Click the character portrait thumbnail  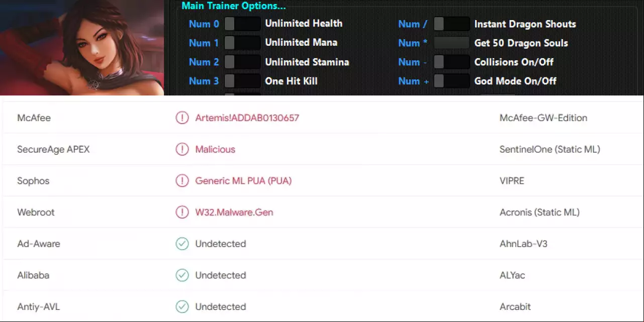pos(82,48)
